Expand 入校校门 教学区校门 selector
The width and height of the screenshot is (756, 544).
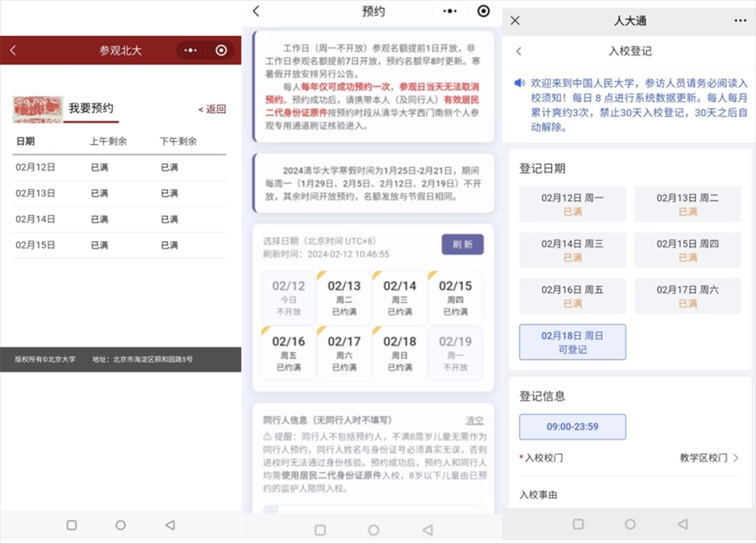(709, 458)
